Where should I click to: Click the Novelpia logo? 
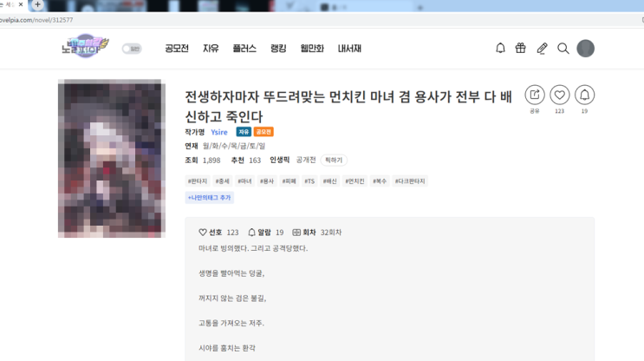coord(85,46)
